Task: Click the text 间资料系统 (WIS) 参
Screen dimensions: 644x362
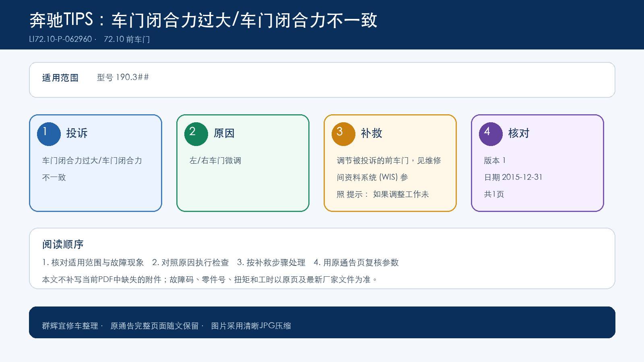Action: (x=372, y=177)
